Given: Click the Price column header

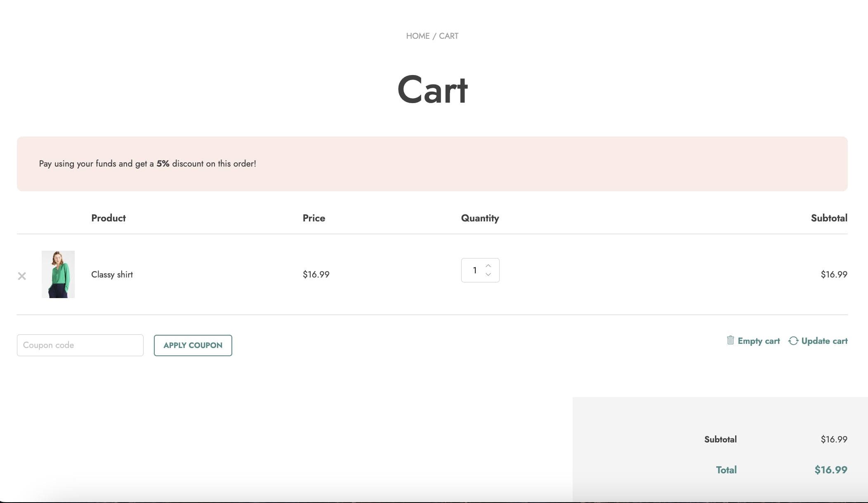Looking at the screenshot, I should pyautogui.click(x=314, y=218).
